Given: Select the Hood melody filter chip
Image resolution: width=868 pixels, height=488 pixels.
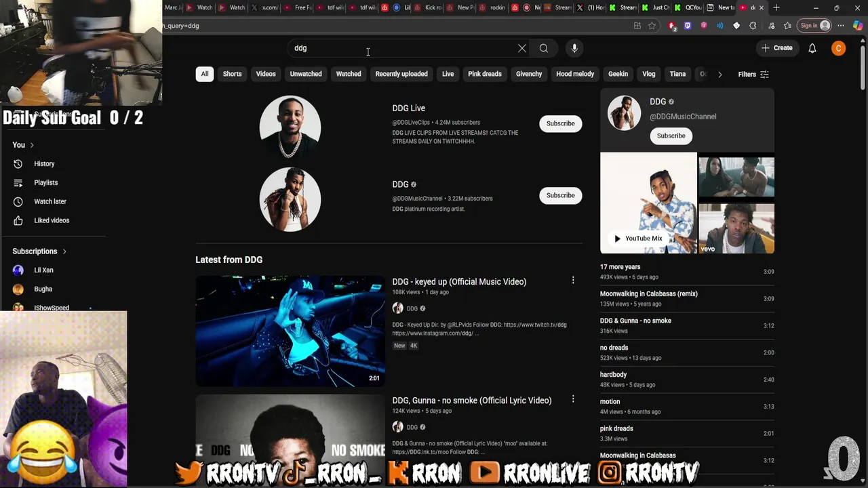Looking at the screenshot, I should (575, 74).
